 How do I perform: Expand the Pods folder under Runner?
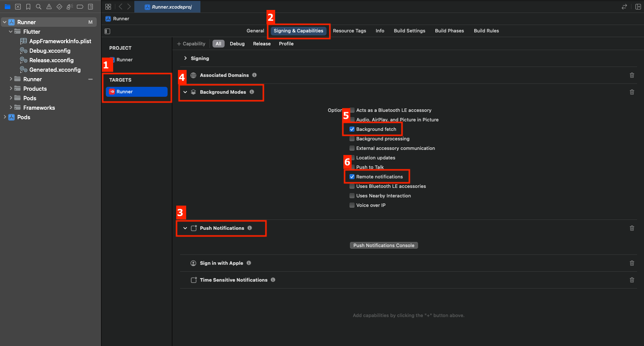click(x=11, y=98)
